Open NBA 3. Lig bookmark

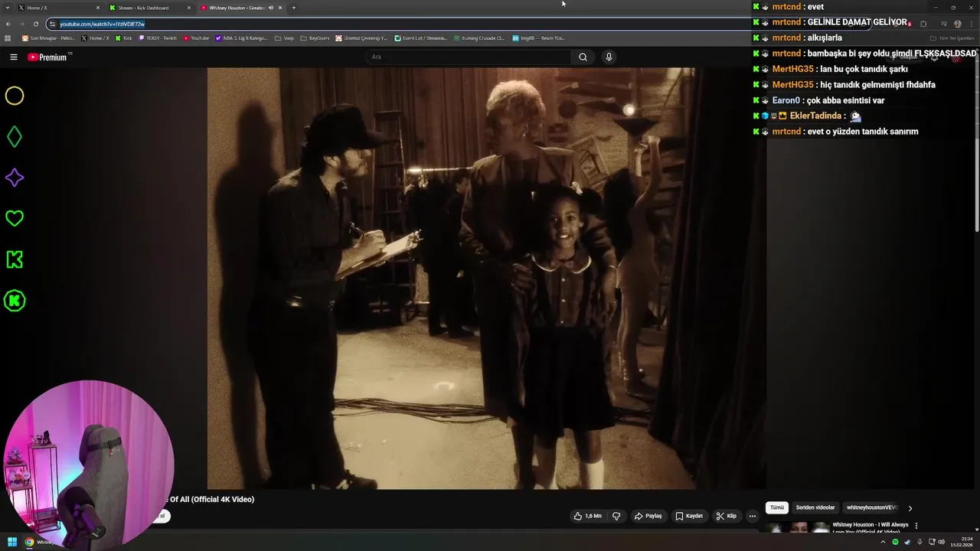pos(241,37)
